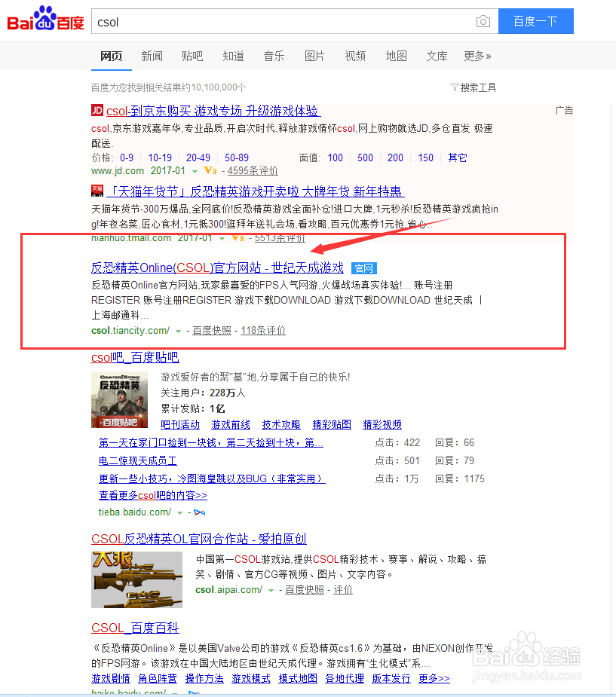The height and width of the screenshot is (697, 616).
Task: Click the funnel icon beside 搜索工具
Action: (x=455, y=87)
